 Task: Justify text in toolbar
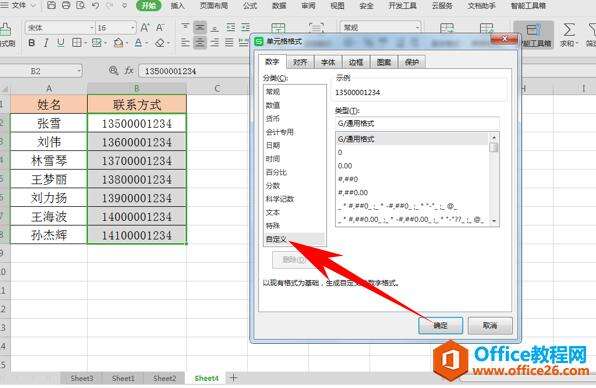point(229,42)
